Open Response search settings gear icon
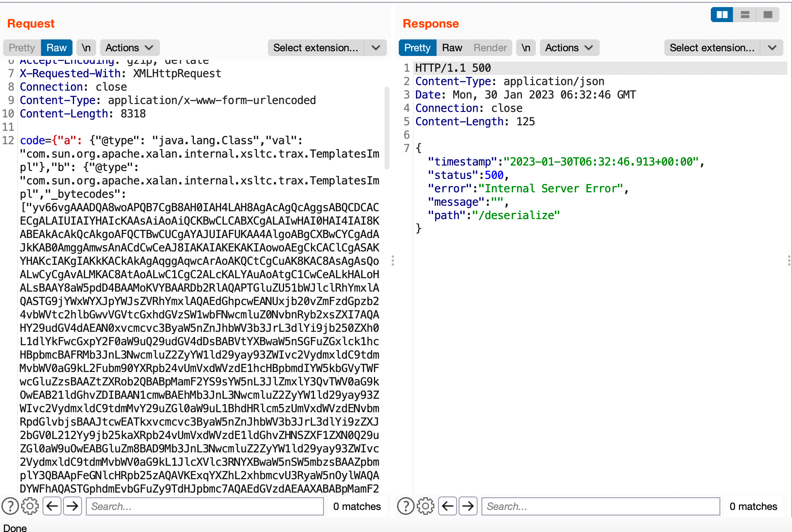Viewport: 792px width, 532px height. (426, 506)
